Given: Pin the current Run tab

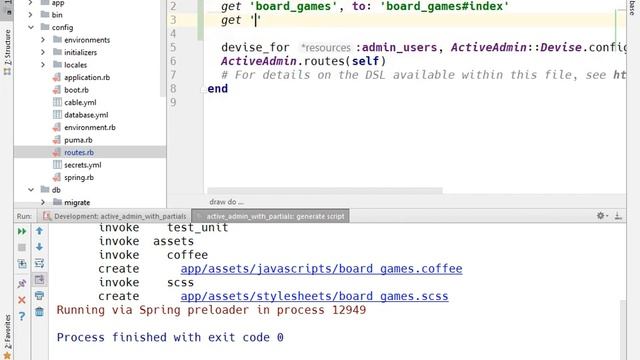Looking at the screenshot, I should (22, 283).
